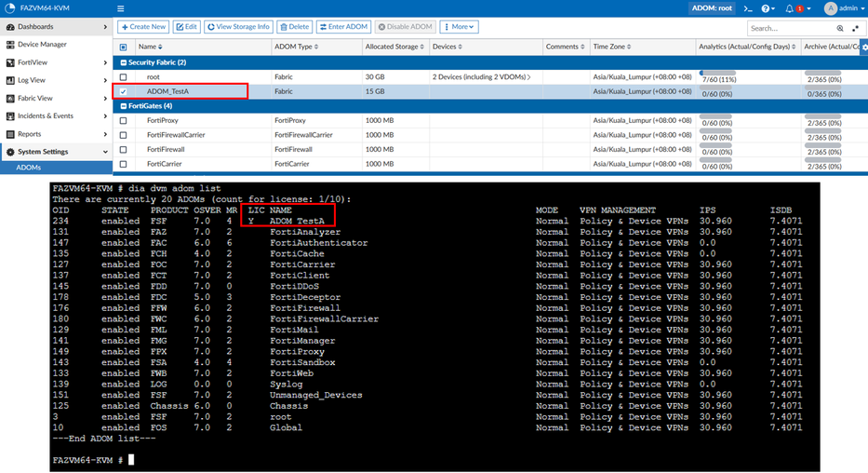Screen dimensions: 868x473
Task: Select ADOMs under System Settings
Action: click(30, 168)
